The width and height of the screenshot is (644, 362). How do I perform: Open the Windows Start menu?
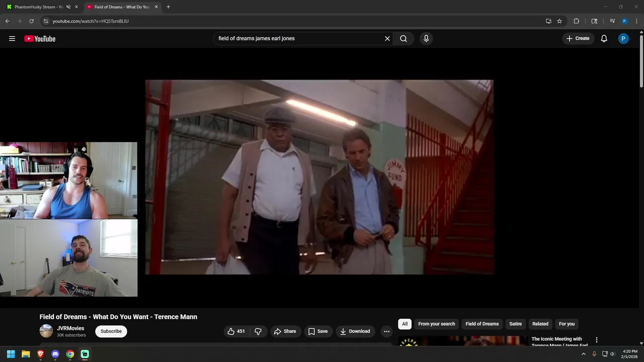point(11,354)
